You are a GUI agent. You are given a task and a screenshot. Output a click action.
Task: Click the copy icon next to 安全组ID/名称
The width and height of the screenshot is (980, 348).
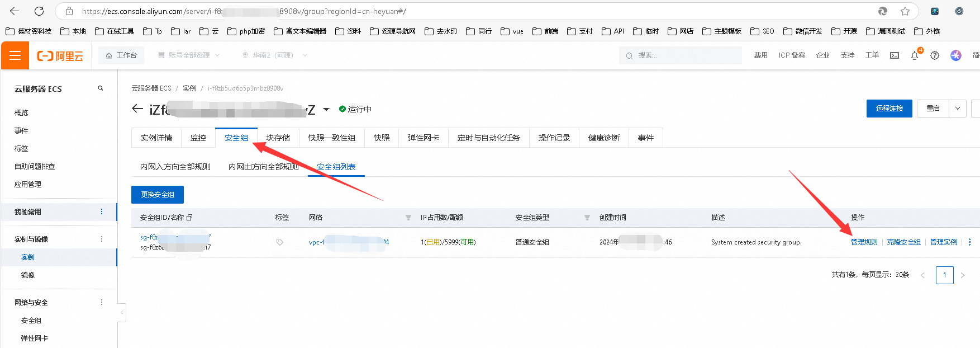pos(189,218)
